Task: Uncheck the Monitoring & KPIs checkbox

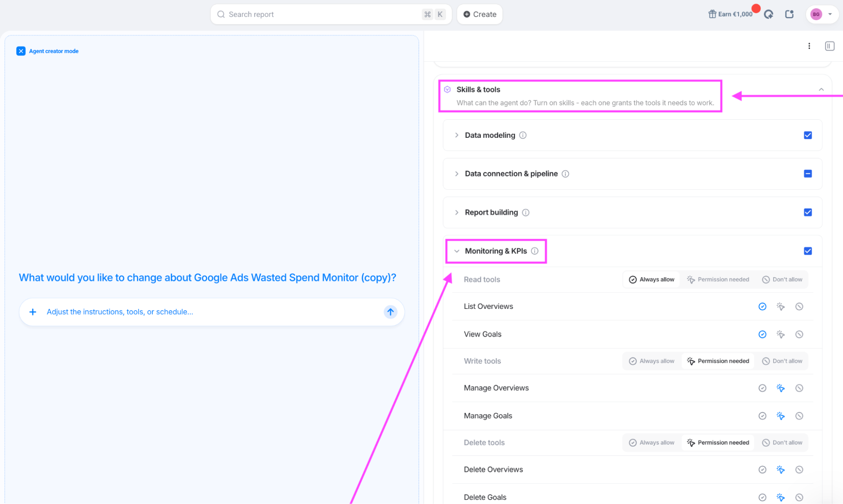Action: [x=808, y=251]
